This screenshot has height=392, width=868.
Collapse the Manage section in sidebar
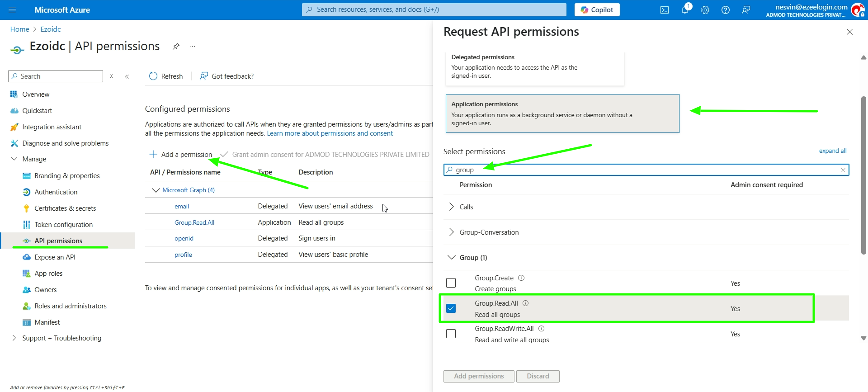[14, 159]
